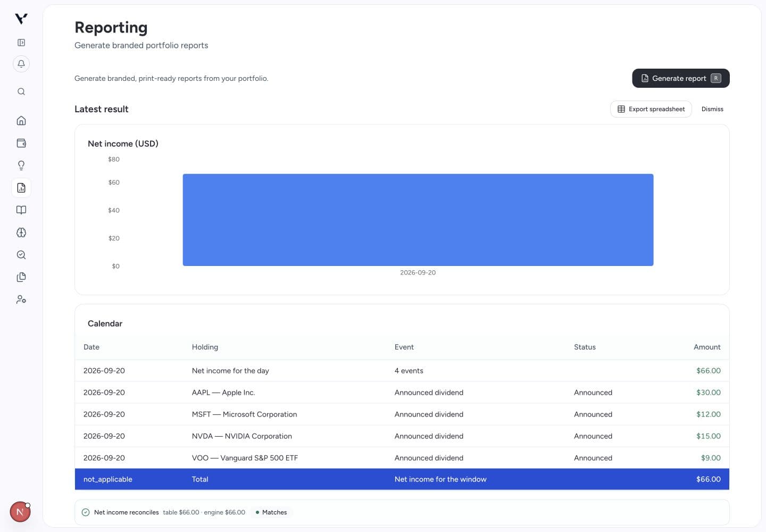Click the Holding column header
The height and width of the screenshot is (532, 766).
pyautogui.click(x=205, y=347)
